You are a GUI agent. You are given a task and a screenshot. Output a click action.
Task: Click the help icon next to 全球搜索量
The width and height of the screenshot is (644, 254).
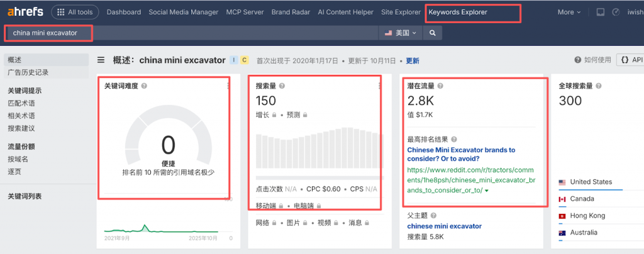click(x=597, y=86)
